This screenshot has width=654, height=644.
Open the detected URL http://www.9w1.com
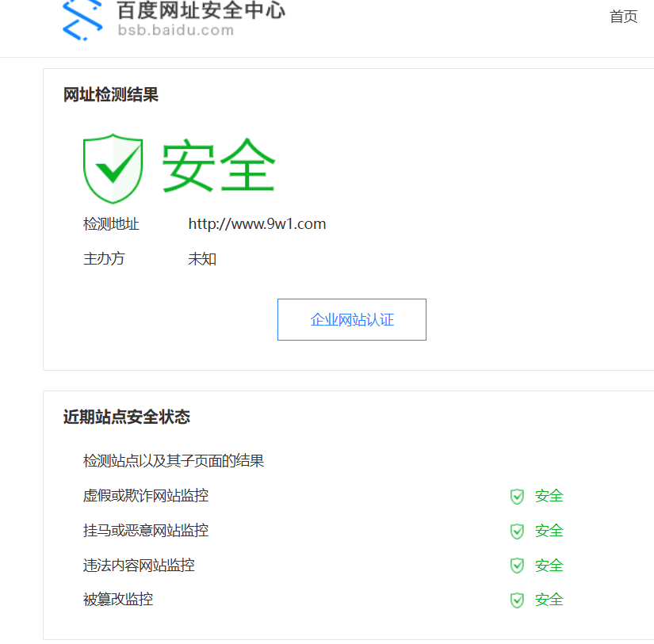[x=257, y=223]
